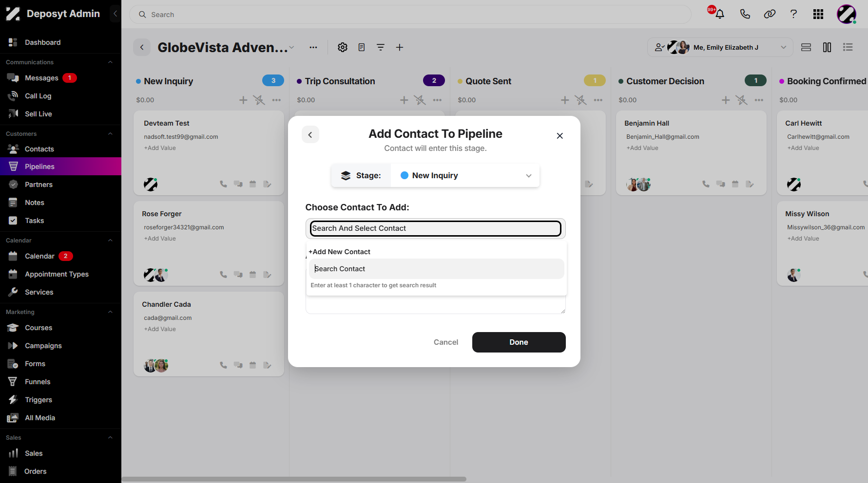Open the notifications bell
Image resolution: width=868 pixels, height=483 pixels.
pyautogui.click(x=719, y=14)
